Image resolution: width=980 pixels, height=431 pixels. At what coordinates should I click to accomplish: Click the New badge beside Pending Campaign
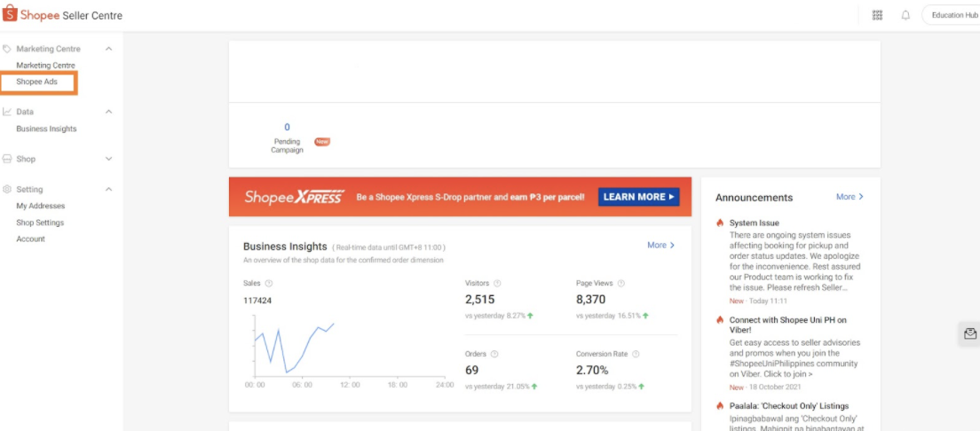322,142
